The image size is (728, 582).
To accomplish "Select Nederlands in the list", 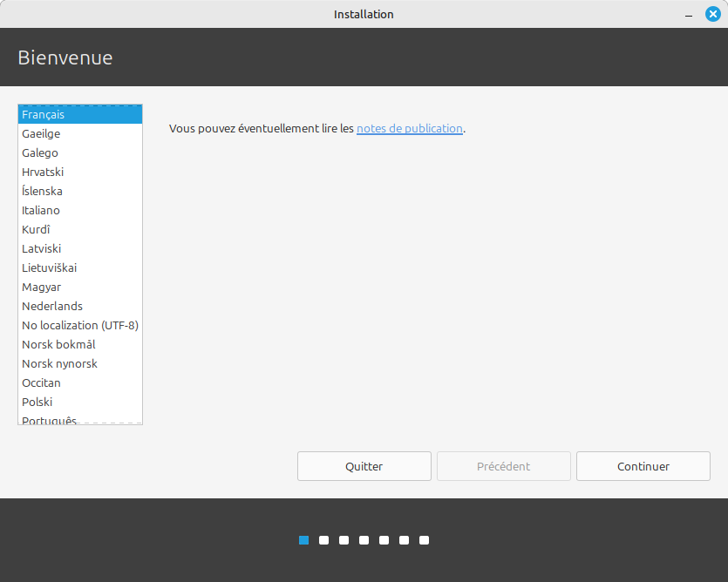I will pyautogui.click(x=80, y=307).
